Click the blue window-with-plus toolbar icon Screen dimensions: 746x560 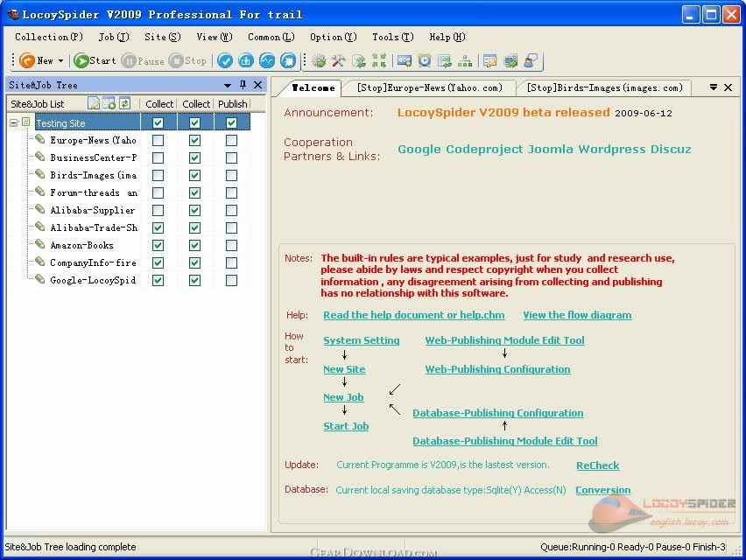click(405, 61)
